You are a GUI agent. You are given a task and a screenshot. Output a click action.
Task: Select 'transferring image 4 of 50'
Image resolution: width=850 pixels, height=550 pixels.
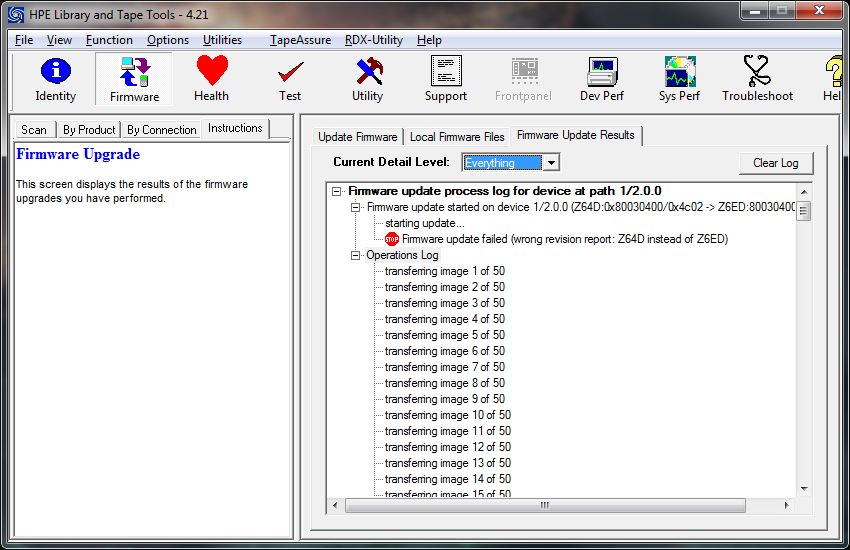(445, 319)
